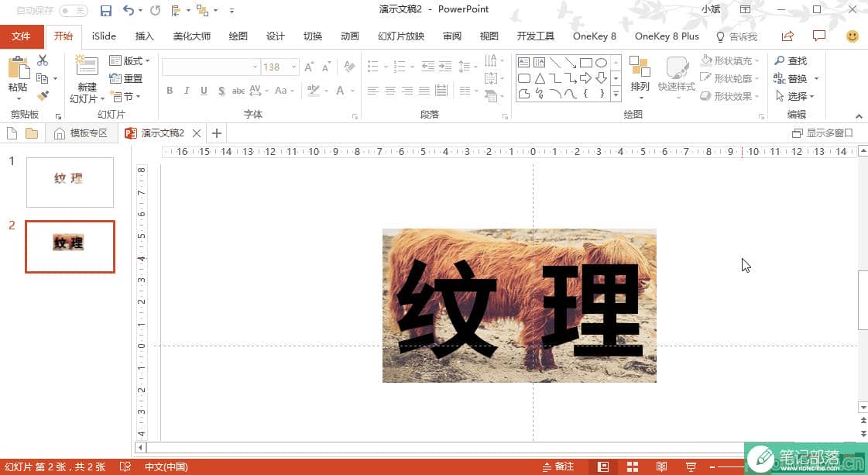Switch to the Design ribbon tab

point(275,36)
